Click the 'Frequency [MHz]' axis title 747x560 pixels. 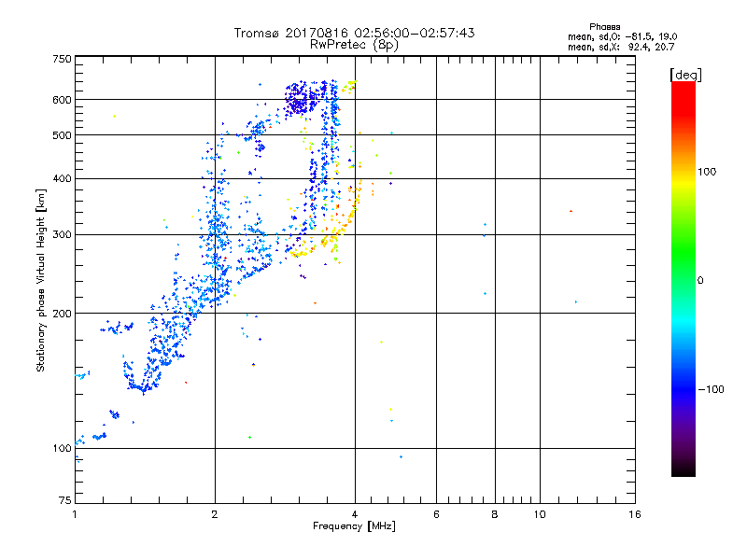coord(354,526)
